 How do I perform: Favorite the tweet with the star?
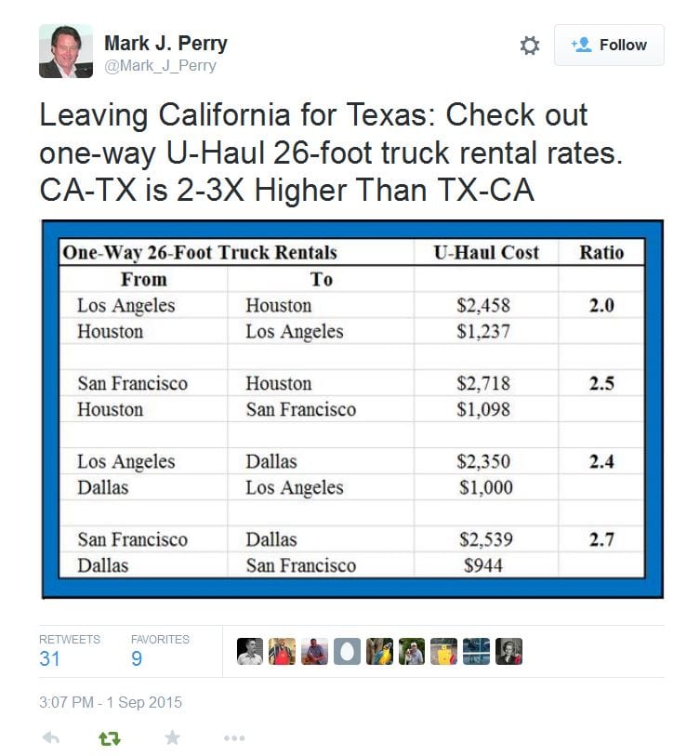point(172,737)
